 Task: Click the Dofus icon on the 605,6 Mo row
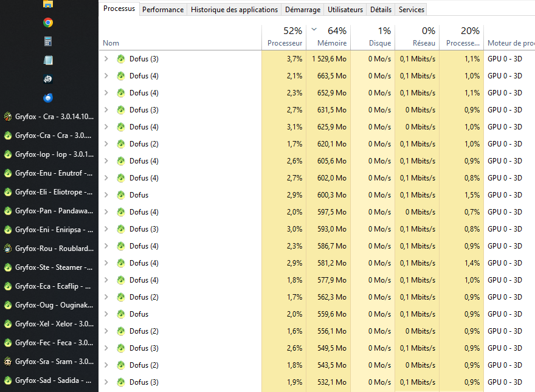(121, 161)
